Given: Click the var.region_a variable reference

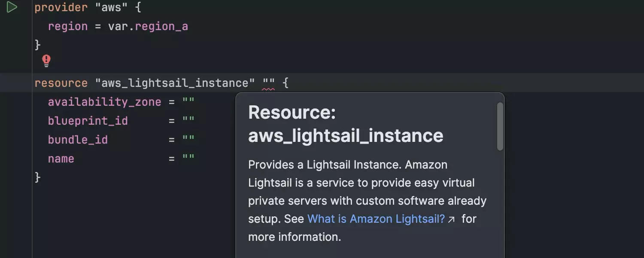Looking at the screenshot, I should pos(148,27).
